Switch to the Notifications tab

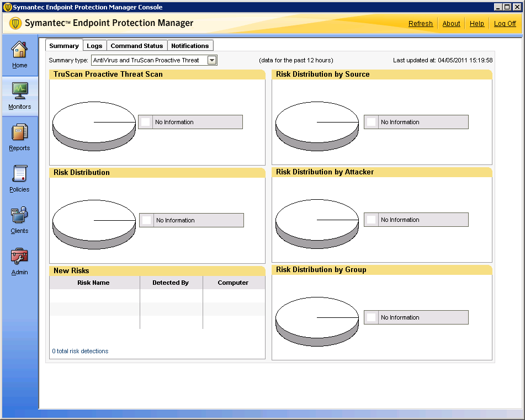tap(190, 46)
